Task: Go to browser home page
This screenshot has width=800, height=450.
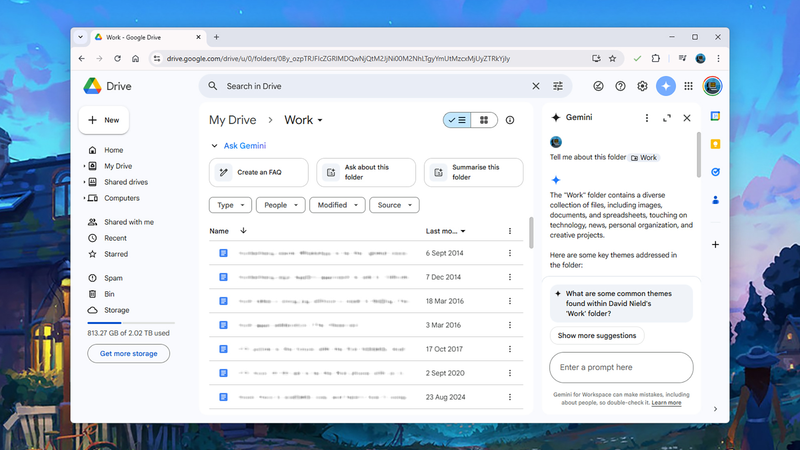Action: click(x=135, y=58)
